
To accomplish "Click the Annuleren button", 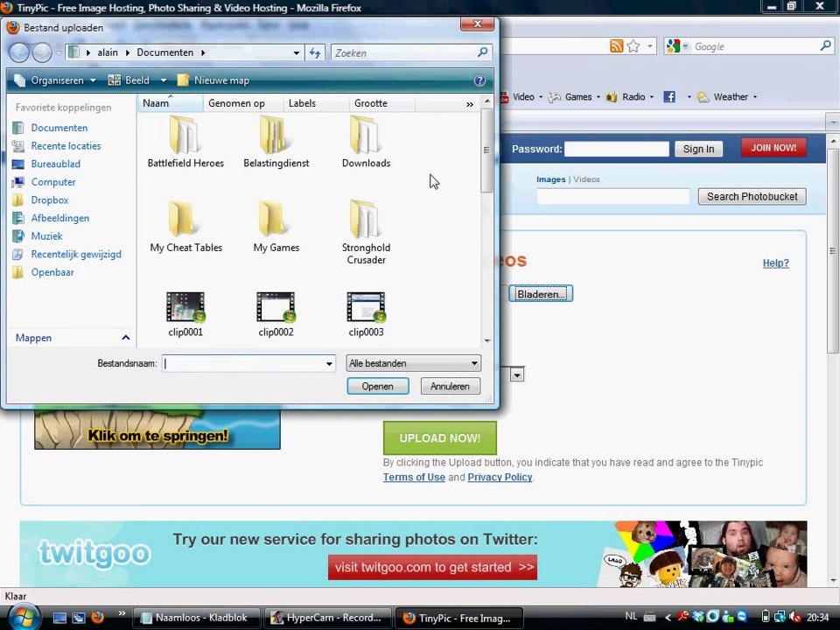I will point(450,386).
